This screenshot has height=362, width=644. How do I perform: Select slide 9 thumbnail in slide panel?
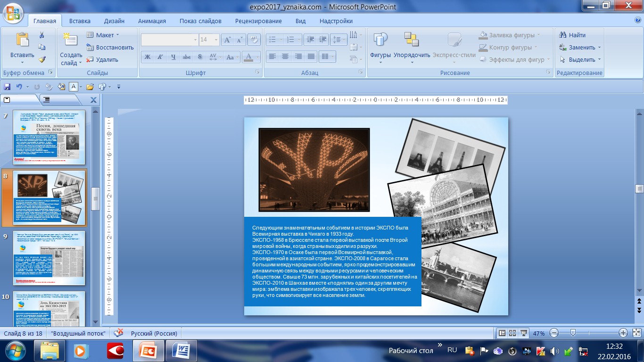coord(49,257)
